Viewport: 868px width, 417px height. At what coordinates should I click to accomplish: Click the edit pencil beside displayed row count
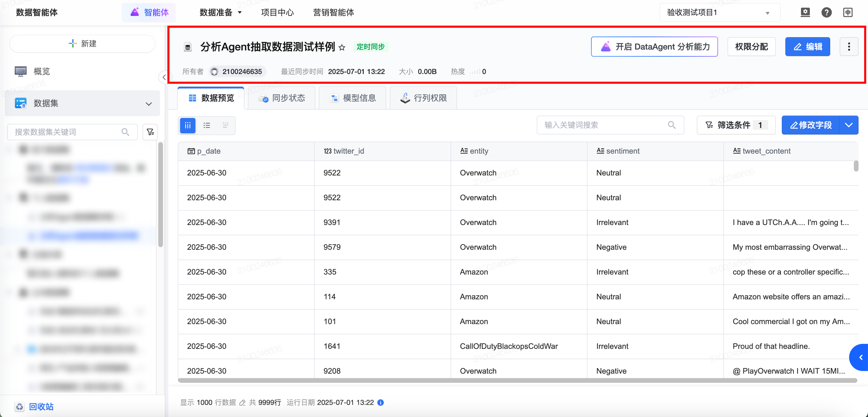coord(242,403)
